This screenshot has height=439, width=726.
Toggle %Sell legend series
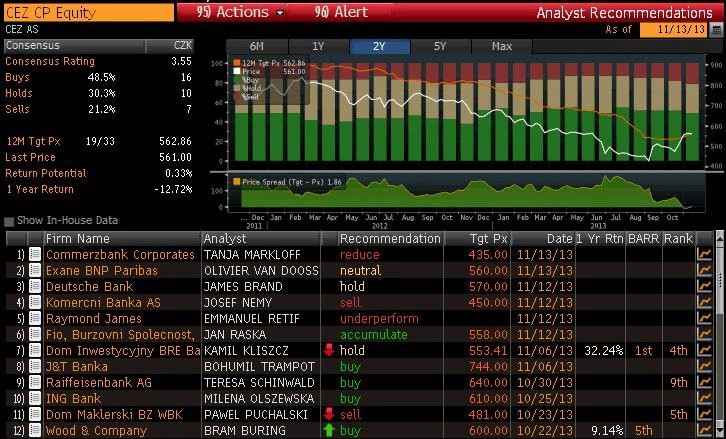(237, 97)
